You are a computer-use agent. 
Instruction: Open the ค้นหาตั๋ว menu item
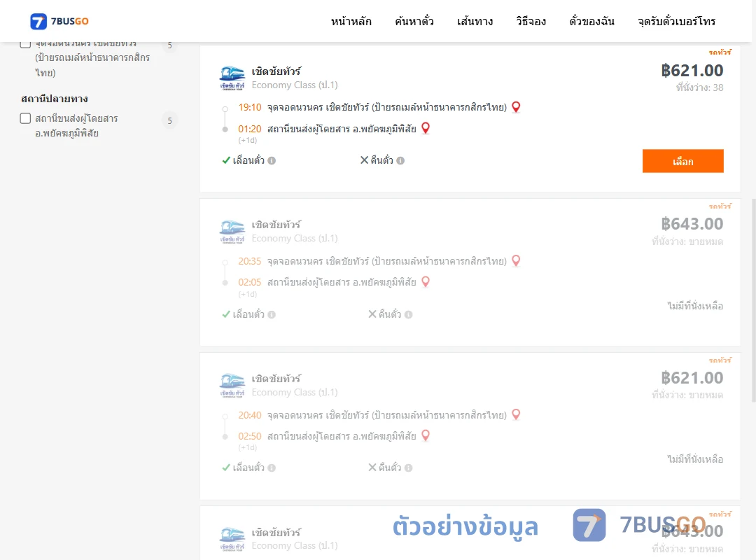click(414, 21)
